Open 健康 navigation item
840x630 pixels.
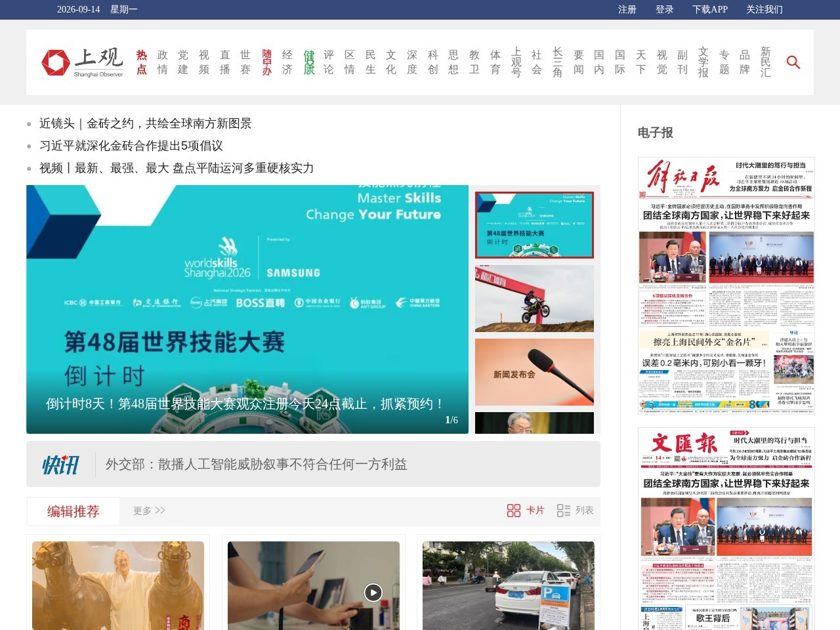click(x=309, y=62)
